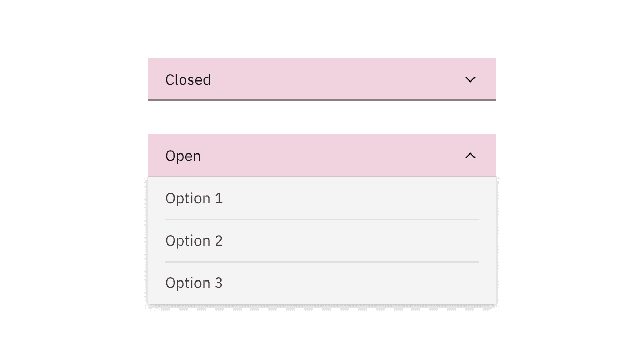Click the downward chevron icon on the Closed dropdown
Viewport: 644px width, 362px height.
point(470,79)
